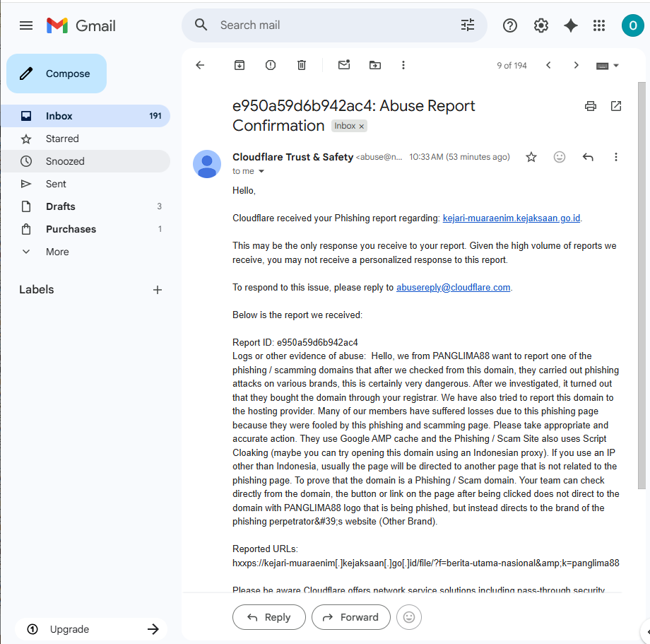The image size is (650, 644).
Task: Show recipient details next to 'to me'
Action: (x=261, y=171)
